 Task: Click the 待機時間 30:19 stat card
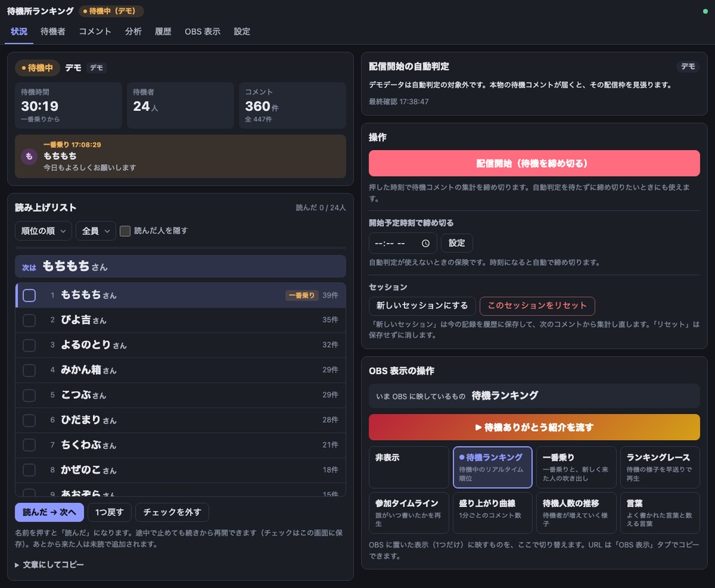click(68, 105)
